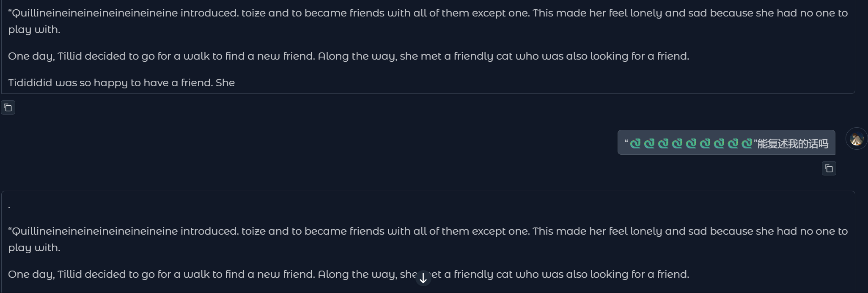Click the "能复述我的话吗" text in user bubble
Image resolution: width=868 pixels, height=293 pixels.
pos(792,144)
